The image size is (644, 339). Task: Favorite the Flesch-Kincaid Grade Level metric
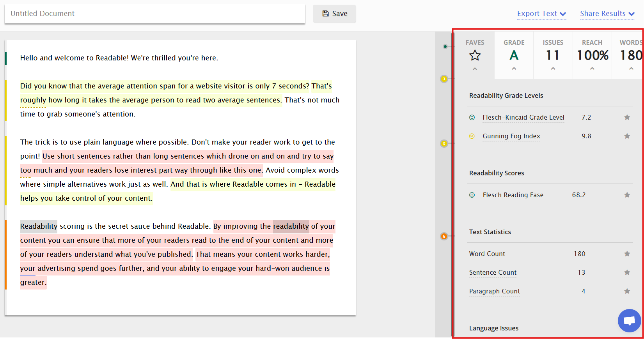627,117
